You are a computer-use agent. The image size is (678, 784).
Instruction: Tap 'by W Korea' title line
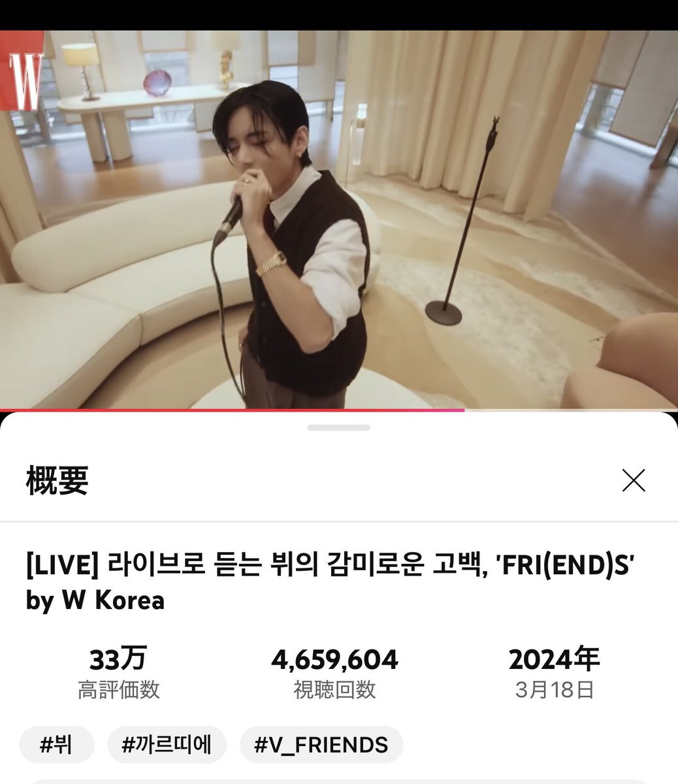(95, 600)
